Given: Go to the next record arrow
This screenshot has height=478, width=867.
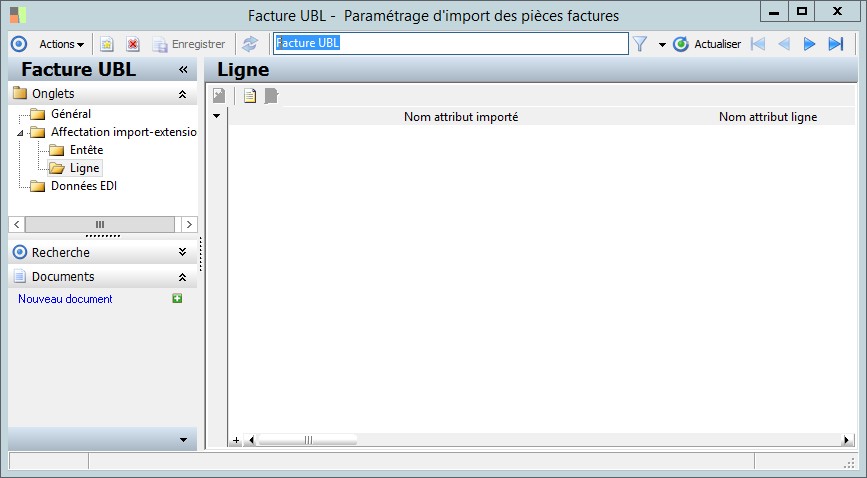Looking at the screenshot, I should [809, 44].
